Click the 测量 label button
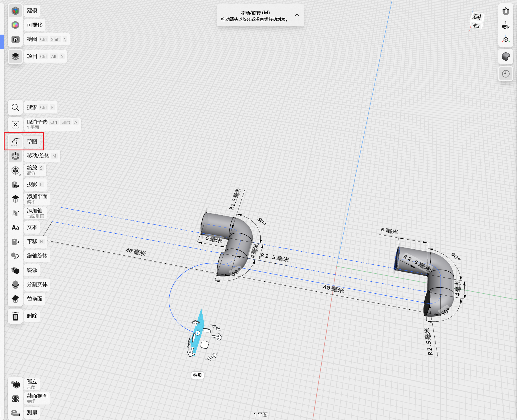The image size is (517, 420). [x=32, y=413]
